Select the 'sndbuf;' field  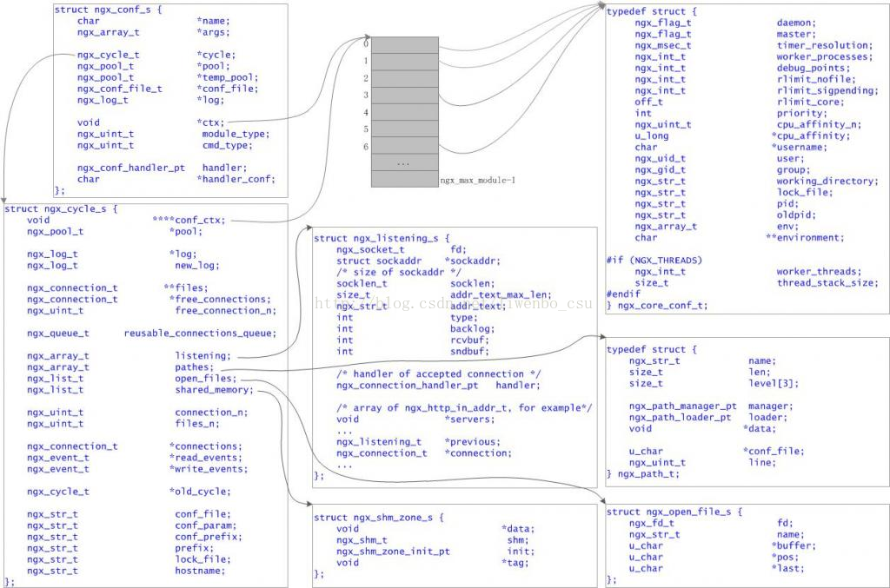[469, 352]
